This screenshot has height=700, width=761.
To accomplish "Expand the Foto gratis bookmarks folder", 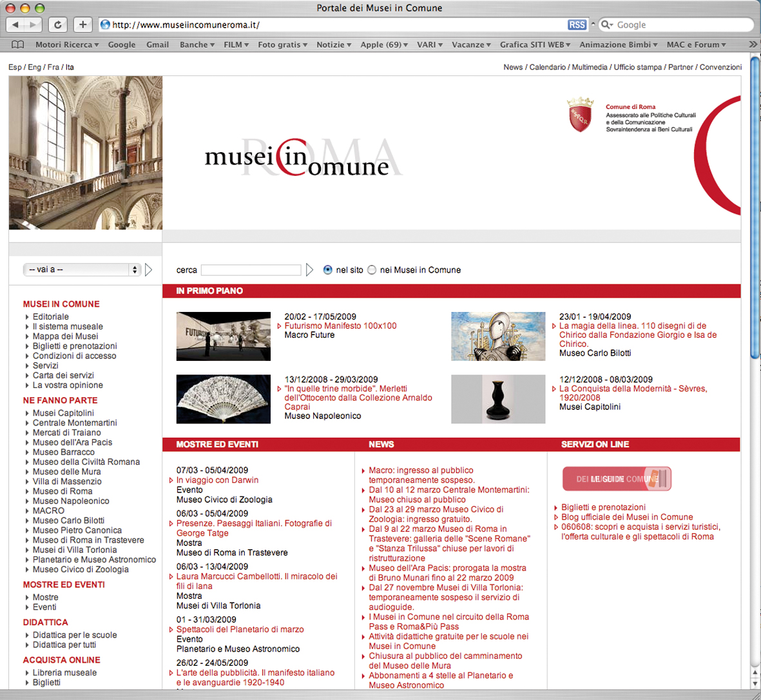I will pos(282,44).
